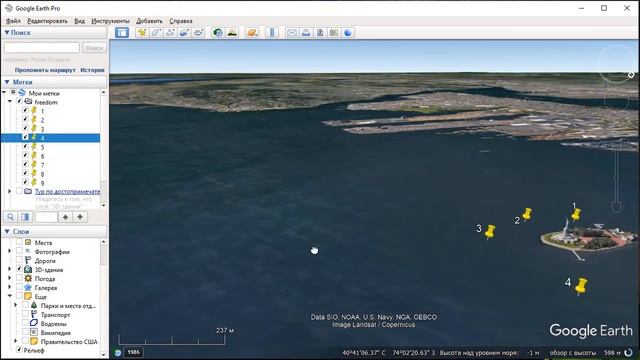Select placemark 7 in the tree
Viewport: 640px width, 360px height.
(42, 165)
